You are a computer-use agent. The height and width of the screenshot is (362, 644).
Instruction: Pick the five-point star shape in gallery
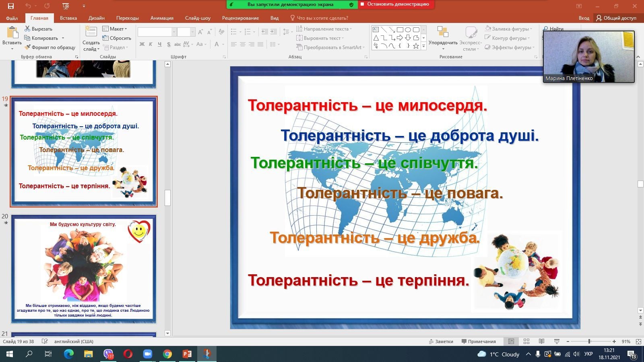[416, 46]
